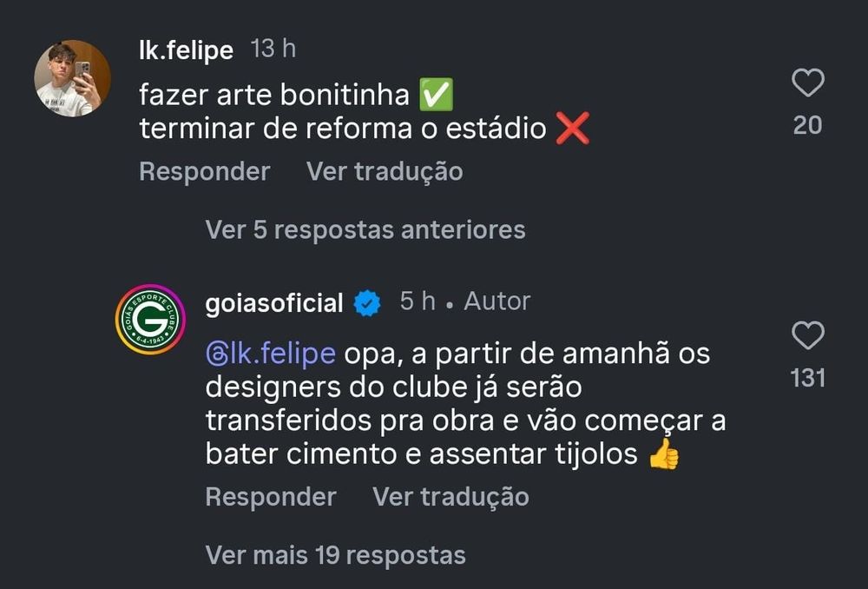Tap the green check mark emoji
The image size is (868, 589).
tap(437, 94)
